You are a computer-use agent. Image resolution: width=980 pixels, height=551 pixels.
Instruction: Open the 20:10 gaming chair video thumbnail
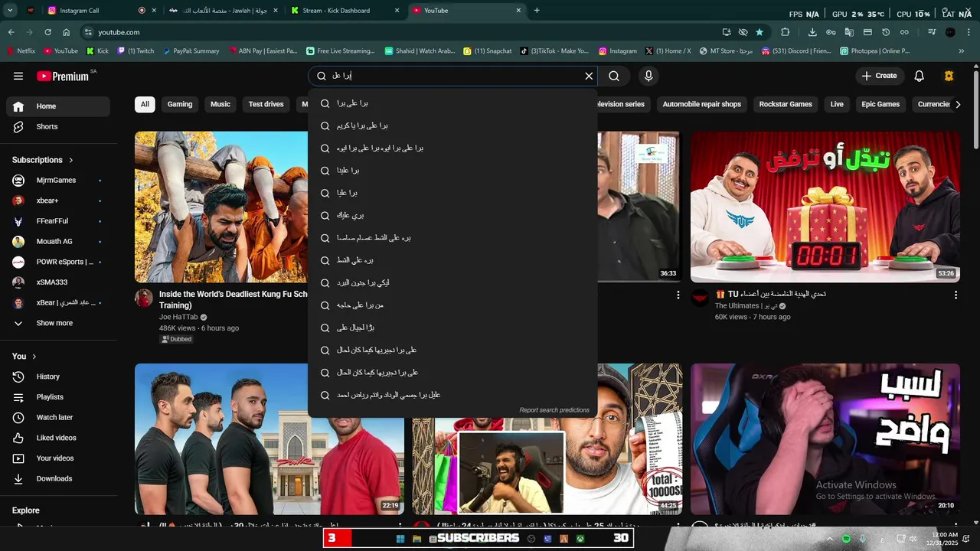click(x=825, y=439)
